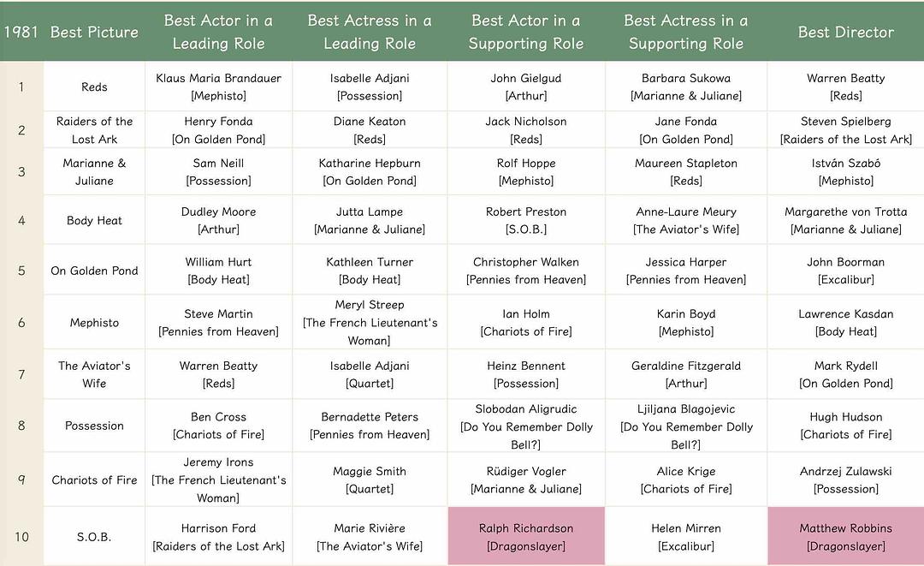Select the John Gielgud Arthur cell
The image size is (924, 566).
tap(525, 86)
